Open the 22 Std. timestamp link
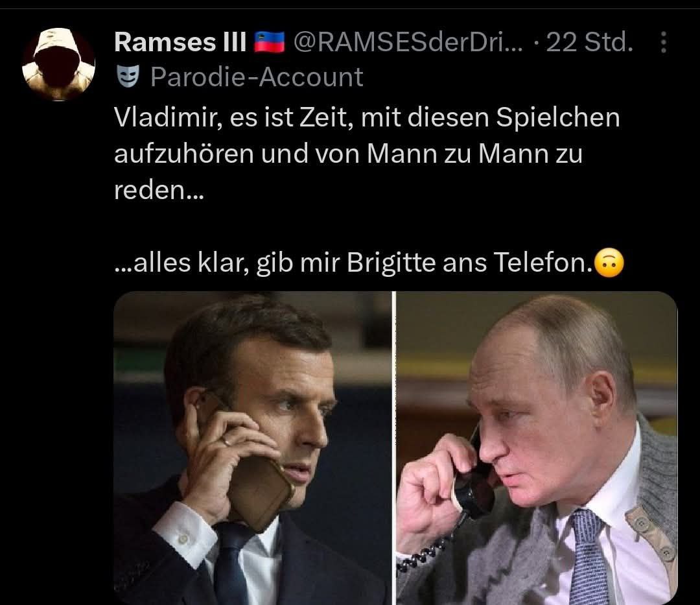 589,42
